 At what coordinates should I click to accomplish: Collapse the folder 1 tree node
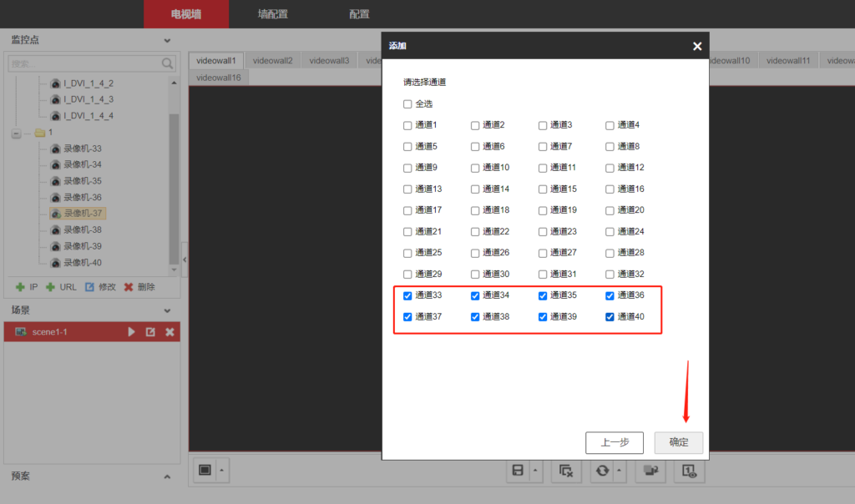click(16, 133)
